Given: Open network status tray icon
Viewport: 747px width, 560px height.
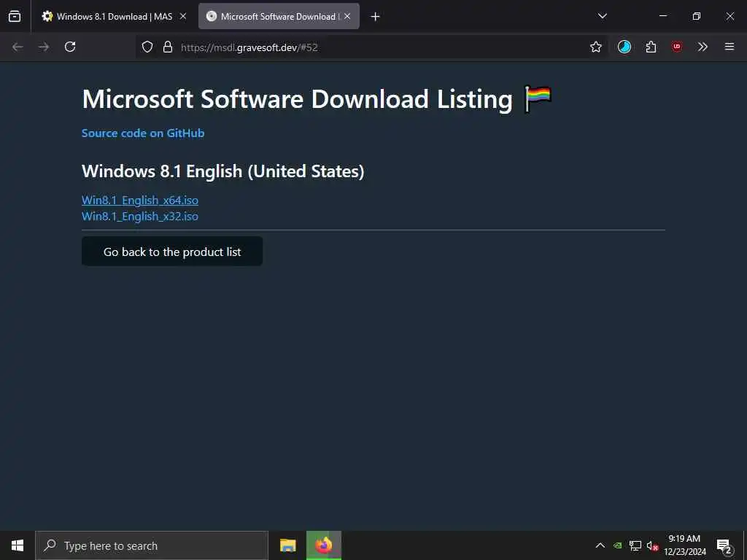Looking at the screenshot, I should (x=635, y=545).
